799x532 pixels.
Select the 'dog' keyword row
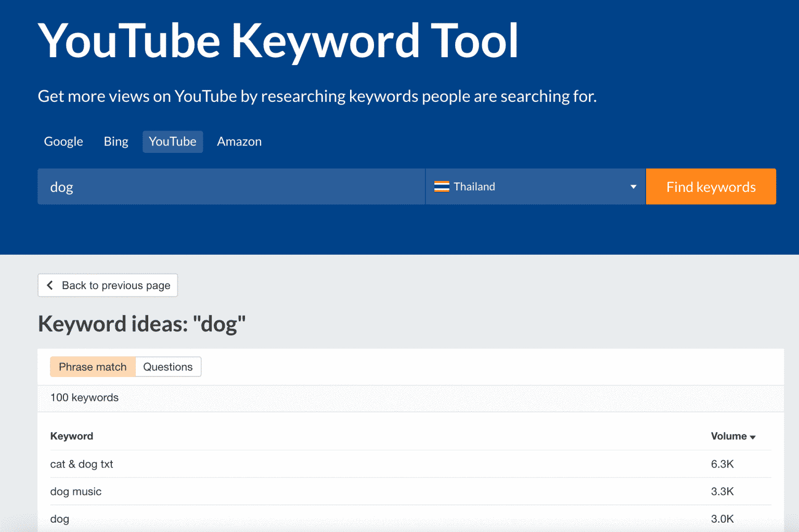pos(410,518)
